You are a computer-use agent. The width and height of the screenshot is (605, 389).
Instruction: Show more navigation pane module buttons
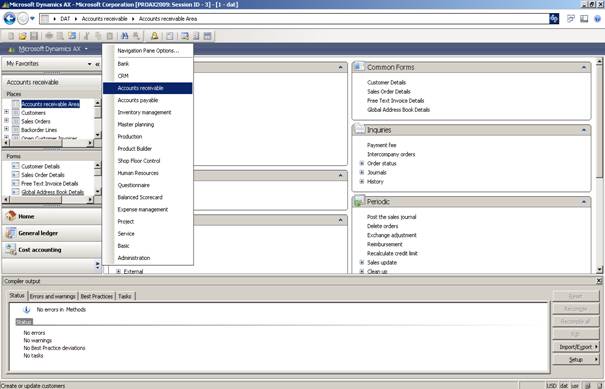coord(97,265)
